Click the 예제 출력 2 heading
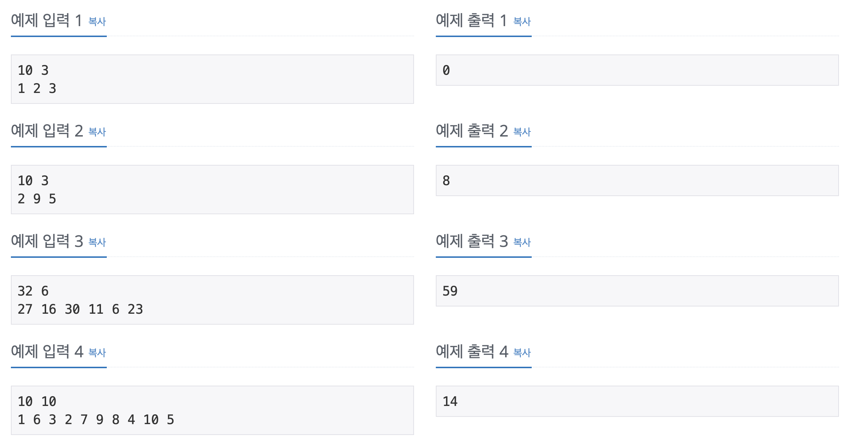 tap(472, 131)
